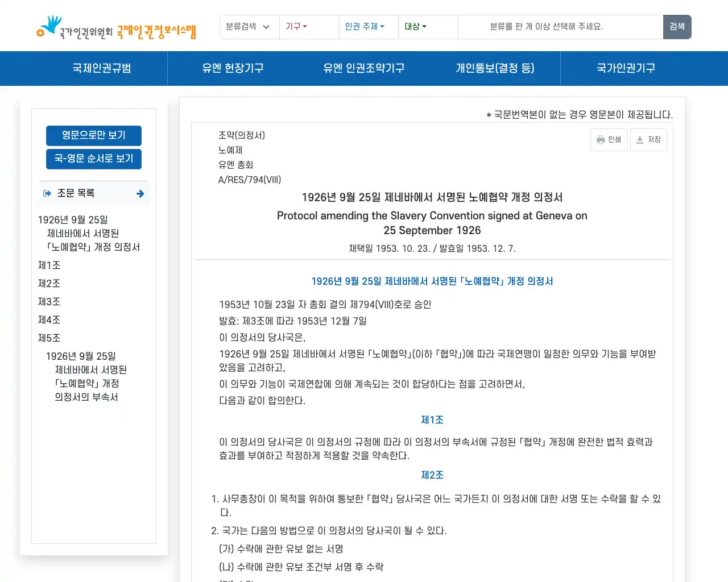Screen dimensions: 728x582
Task: Select the 유엔 인권조약기구 menu
Action: click(x=364, y=68)
